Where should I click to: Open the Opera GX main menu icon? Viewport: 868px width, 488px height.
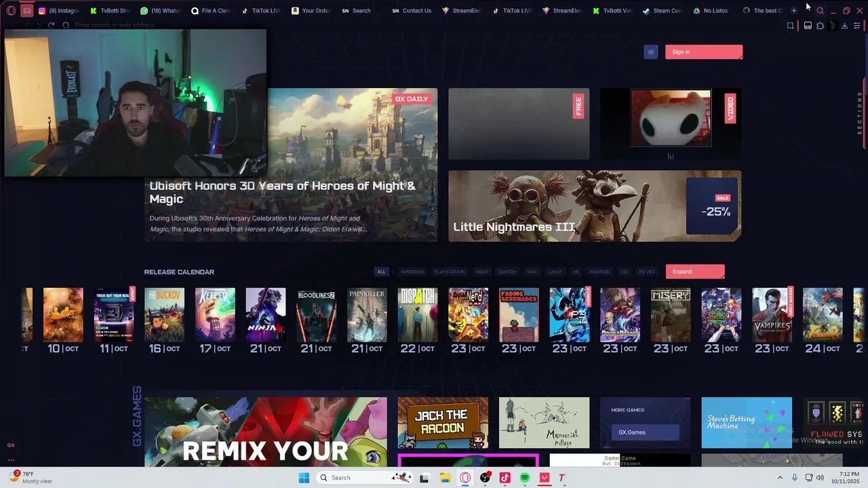[x=11, y=11]
